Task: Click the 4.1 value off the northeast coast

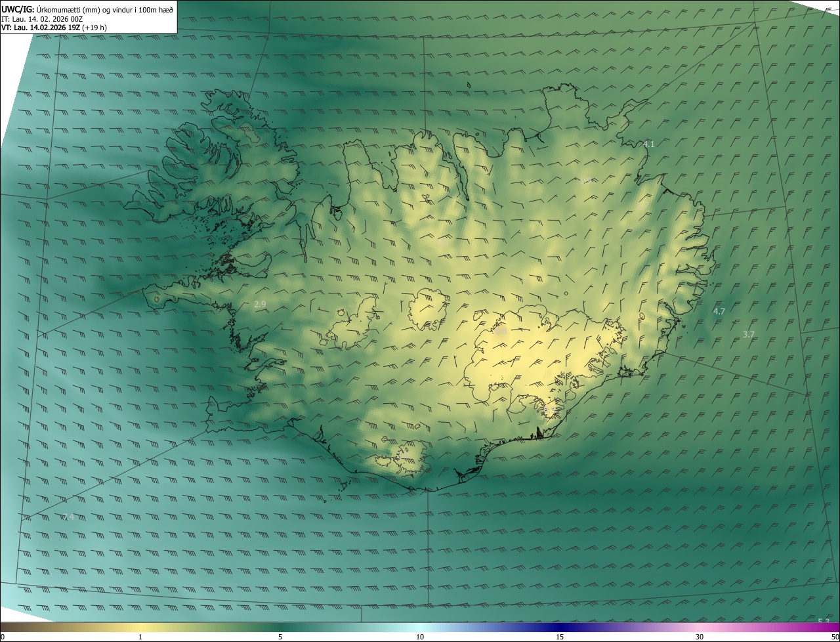Action: coord(648,144)
